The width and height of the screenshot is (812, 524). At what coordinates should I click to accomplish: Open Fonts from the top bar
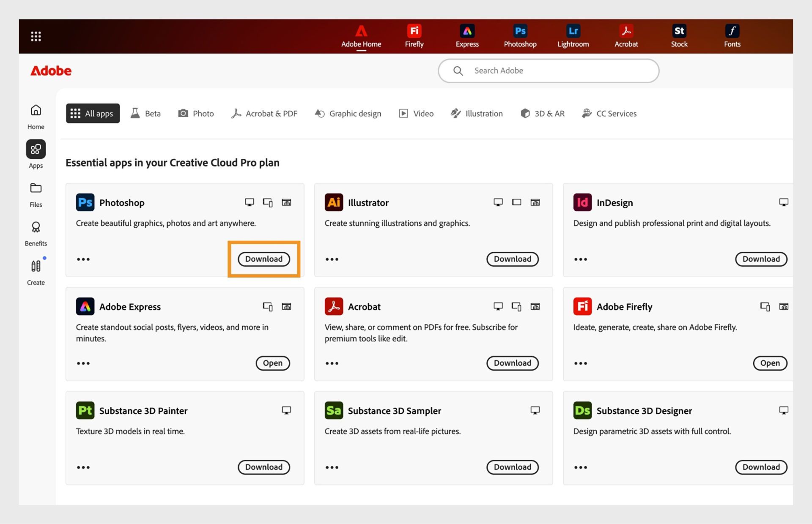coord(732,36)
